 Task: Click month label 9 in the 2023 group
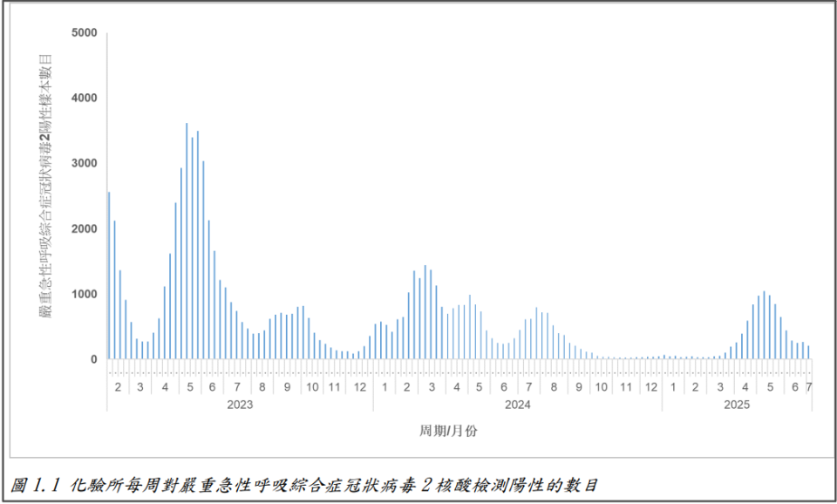tap(287, 387)
